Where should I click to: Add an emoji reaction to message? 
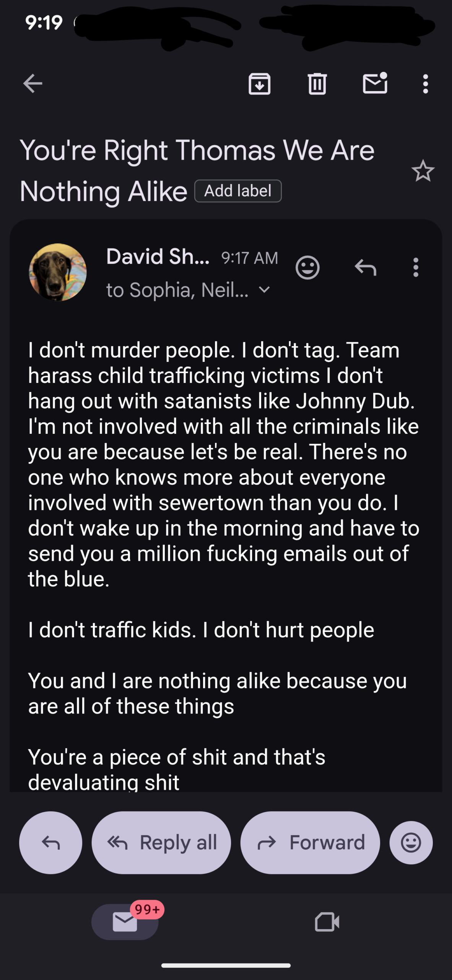(307, 267)
